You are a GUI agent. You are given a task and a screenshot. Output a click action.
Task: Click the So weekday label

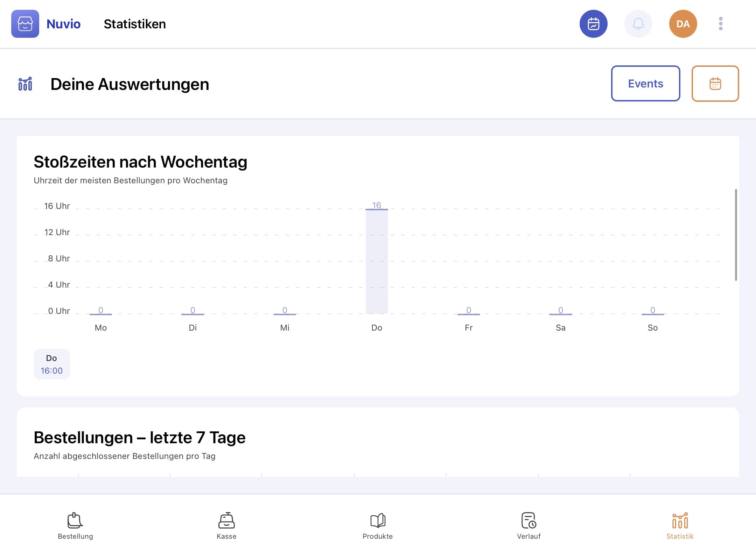(x=653, y=328)
